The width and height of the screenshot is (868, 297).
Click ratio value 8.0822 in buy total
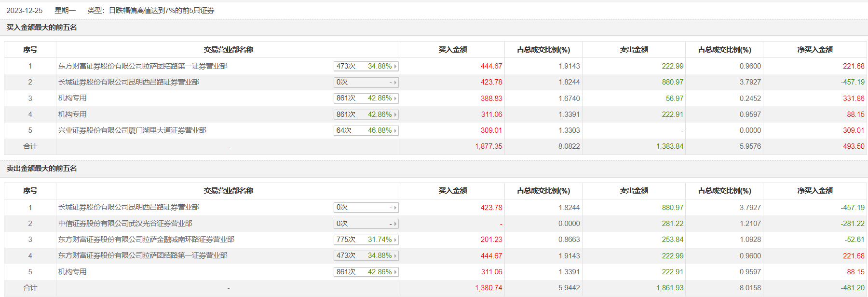pyautogui.click(x=569, y=146)
